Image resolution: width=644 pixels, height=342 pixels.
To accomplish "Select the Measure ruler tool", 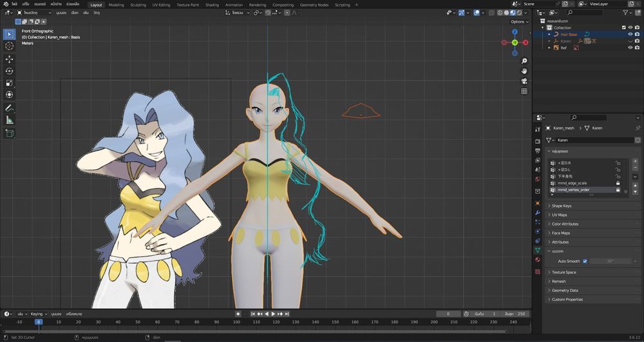I will coord(10,120).
